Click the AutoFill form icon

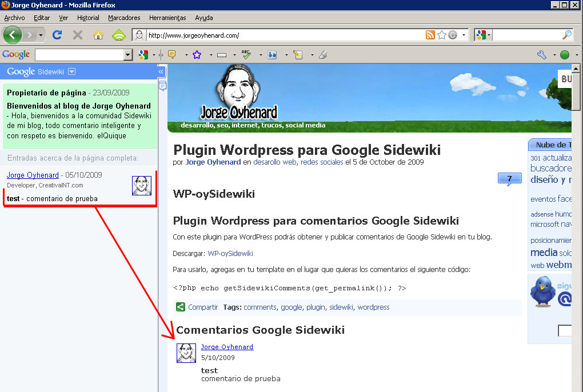(298, 55)
